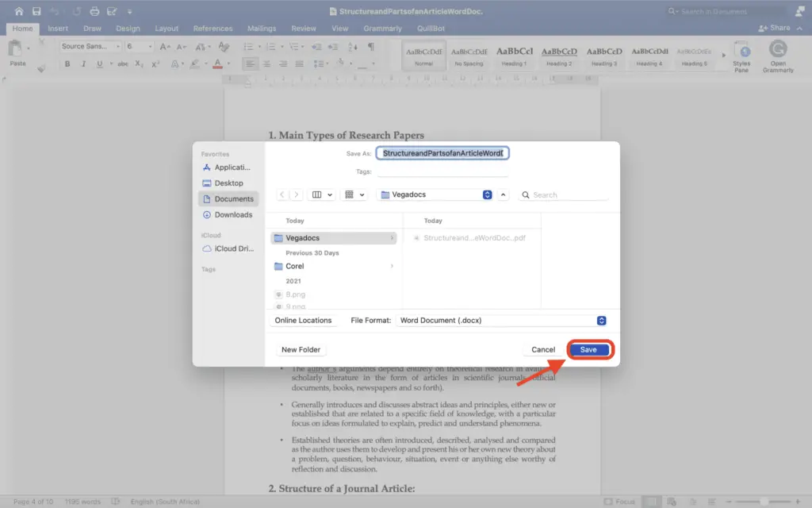Switch to the Insert ribbon tab
Viewport: 812px width, 508px height.
[x=58, y=29]
